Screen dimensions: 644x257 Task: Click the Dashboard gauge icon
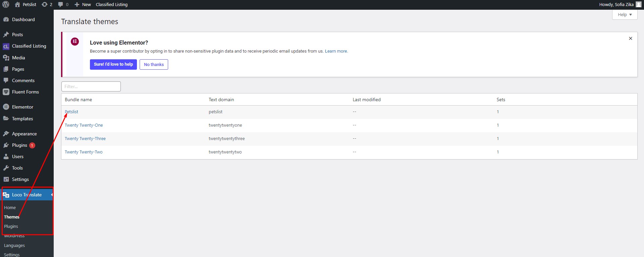(6, 19)
